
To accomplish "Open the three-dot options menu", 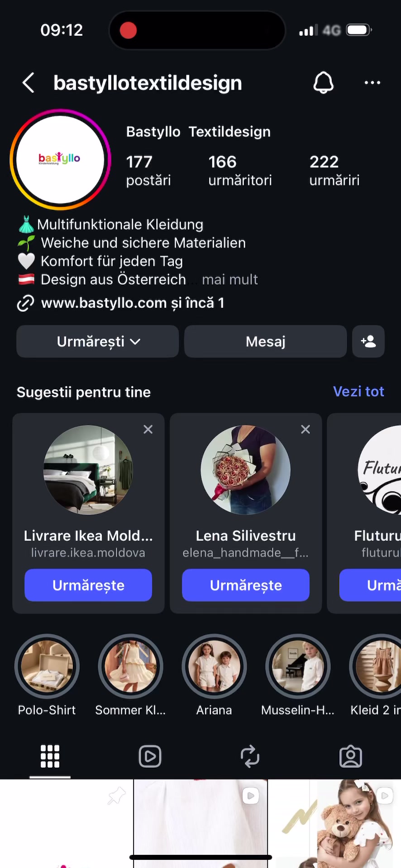I will point(372,83).
